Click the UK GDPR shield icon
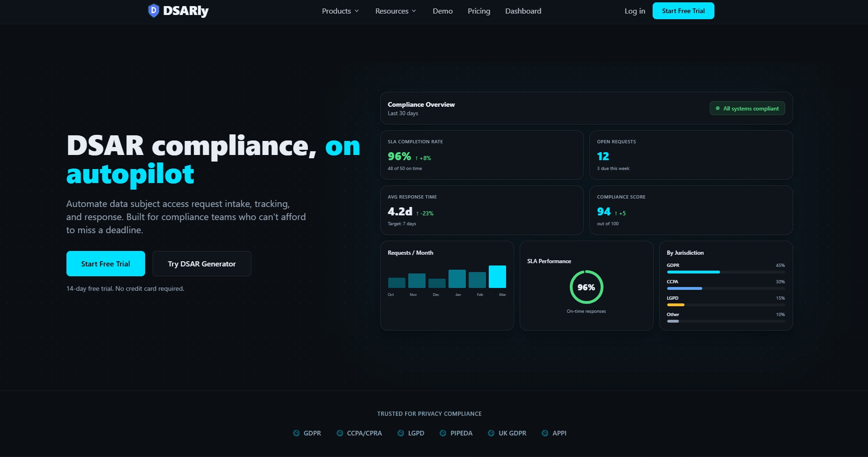The height and width of the screenshot is (457, 868). (x=491, y=433)
